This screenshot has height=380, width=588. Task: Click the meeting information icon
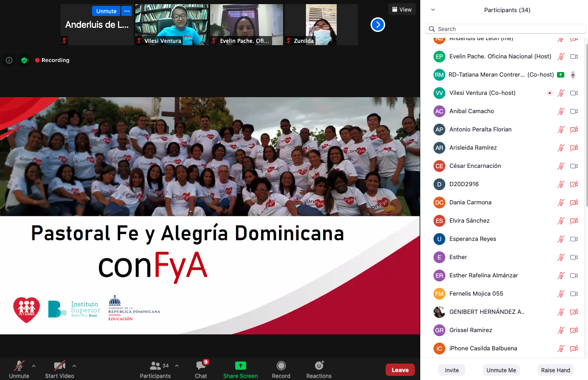click(x=9, y=60)
